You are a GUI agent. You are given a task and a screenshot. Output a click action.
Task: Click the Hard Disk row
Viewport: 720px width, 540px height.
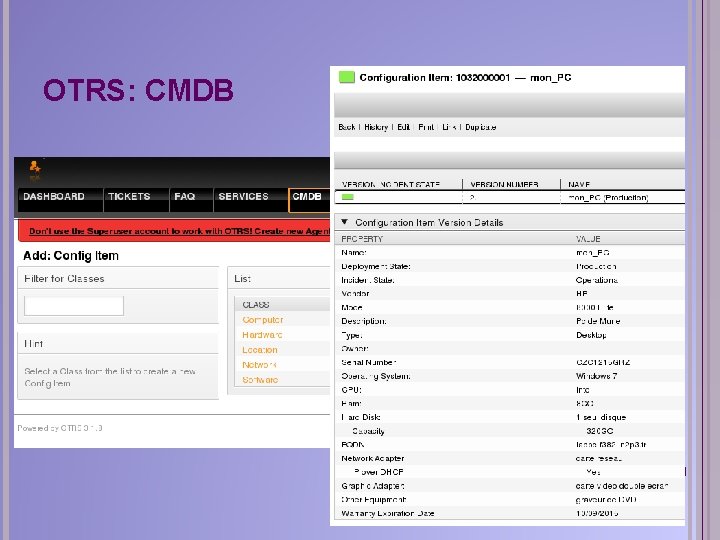click(x=510, y=417)
